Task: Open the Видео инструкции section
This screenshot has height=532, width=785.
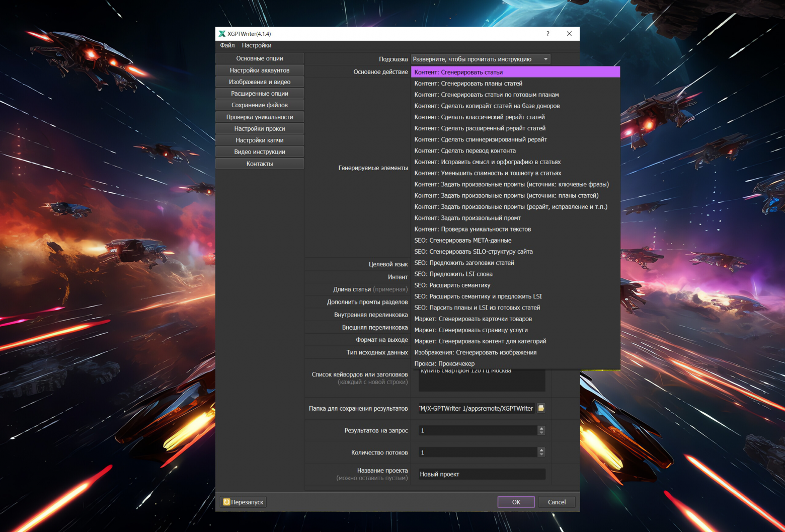Action: pos(260,152)
